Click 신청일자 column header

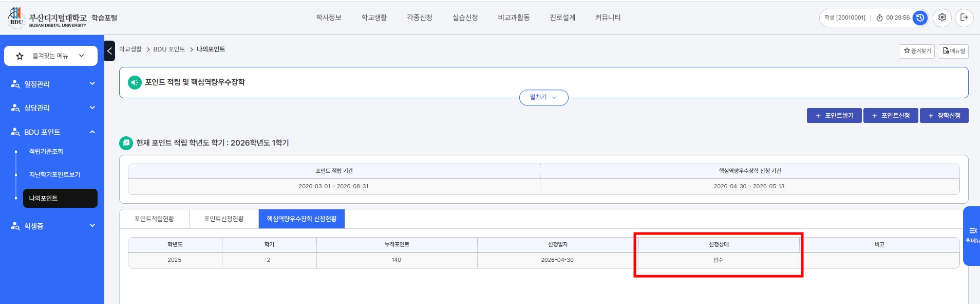tap(558, 245)
